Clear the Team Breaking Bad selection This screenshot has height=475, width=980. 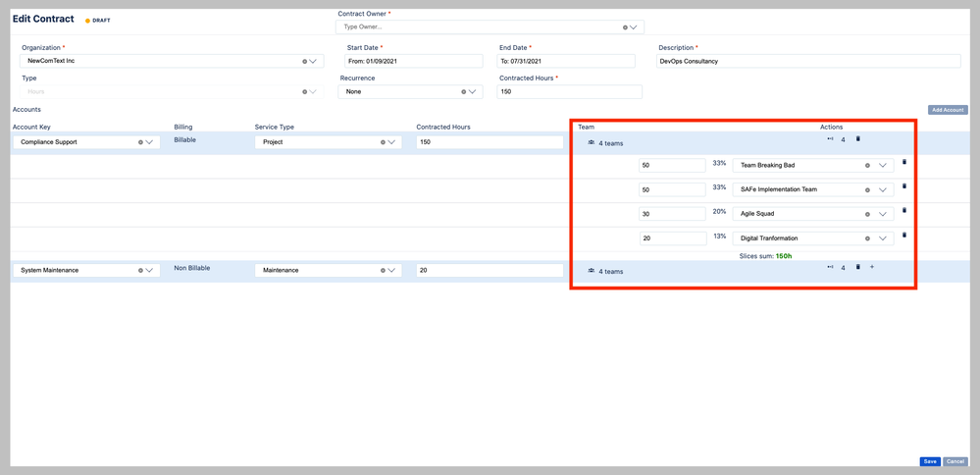click(867, 166)
